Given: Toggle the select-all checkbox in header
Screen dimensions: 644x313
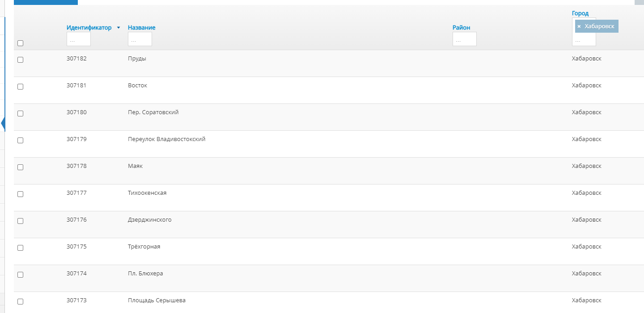Looking at the screenshot, I should click(20, 43).
